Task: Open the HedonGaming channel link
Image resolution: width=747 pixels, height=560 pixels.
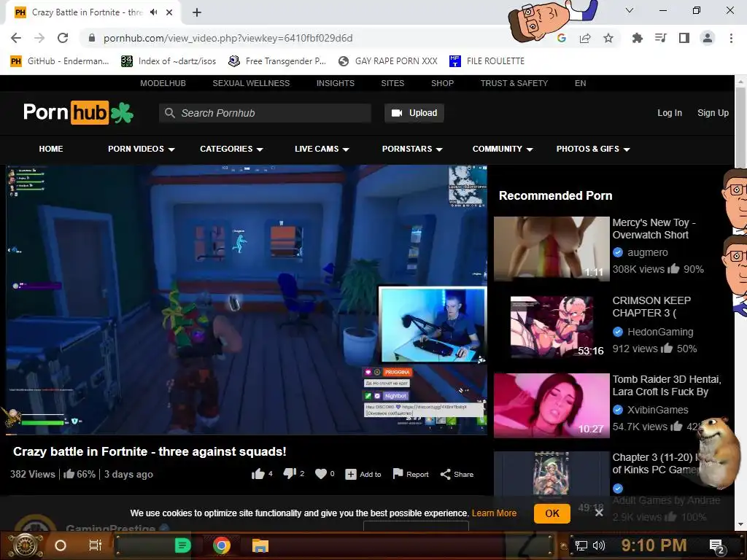Action: tap(659, 332)
